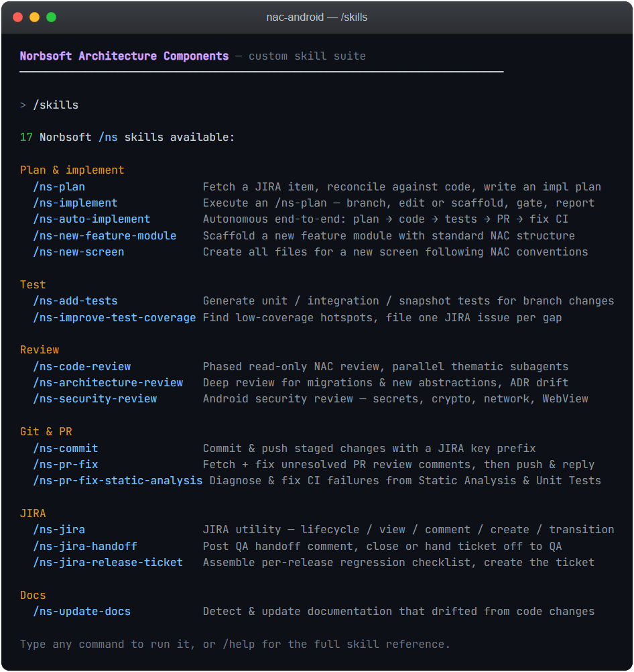This screenshot has width=634, height=672.
Task: Click the /ns-security-review command
Action: pyautogui.click(x=95, y=398)
